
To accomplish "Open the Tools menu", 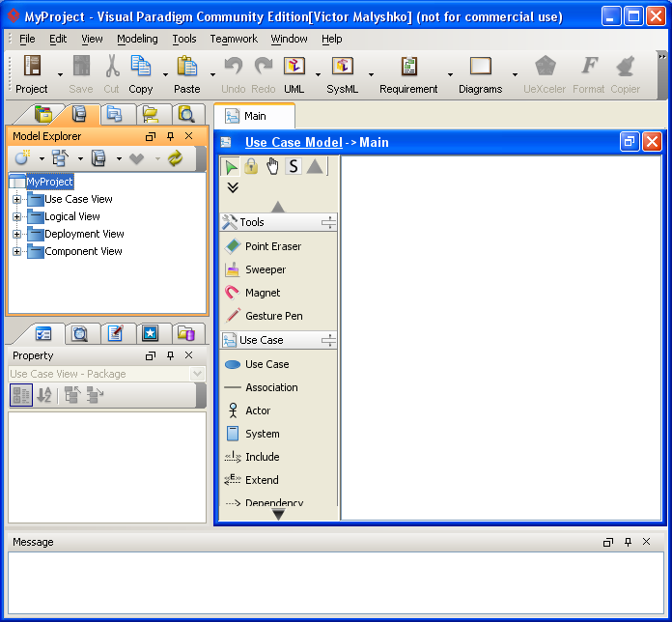I will click(183, 39).
